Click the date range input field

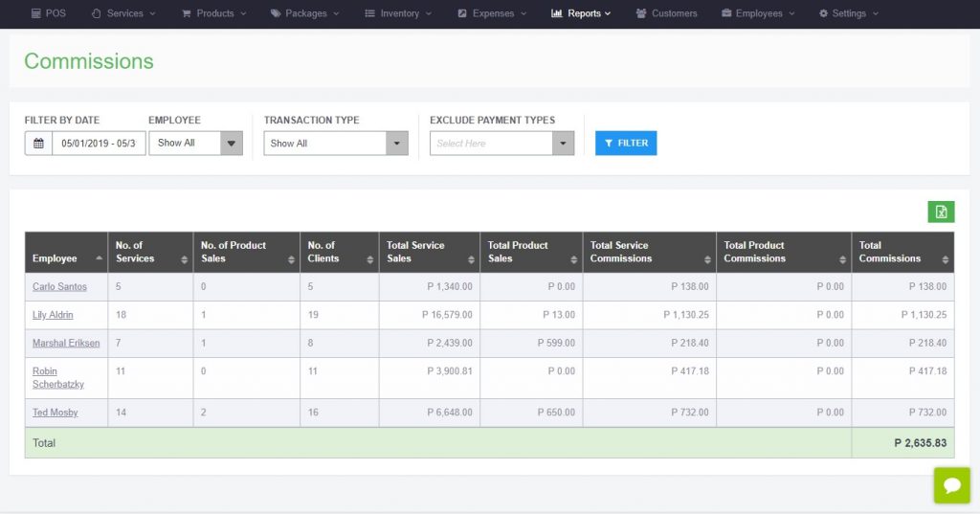click(x=99, y=144)
